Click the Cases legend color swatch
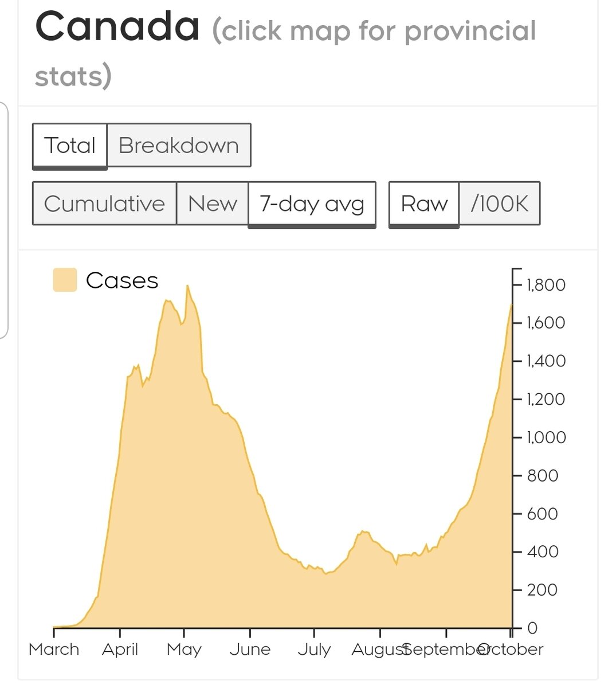 click(x=65, y=280)
